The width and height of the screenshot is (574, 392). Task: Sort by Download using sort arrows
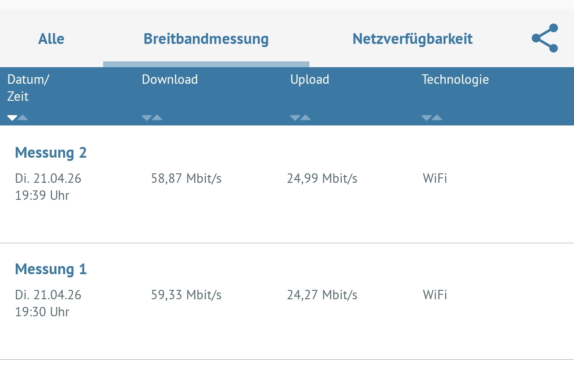152,118
